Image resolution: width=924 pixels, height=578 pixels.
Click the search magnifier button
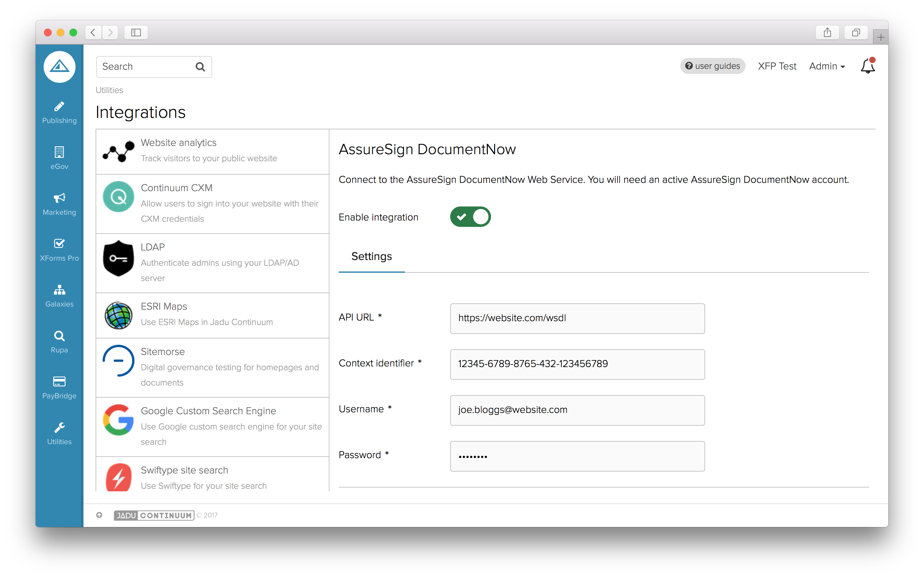200,67
